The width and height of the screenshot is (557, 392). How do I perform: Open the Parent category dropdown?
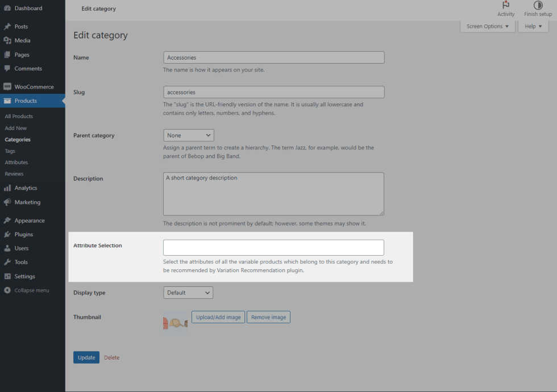[189, 135]
